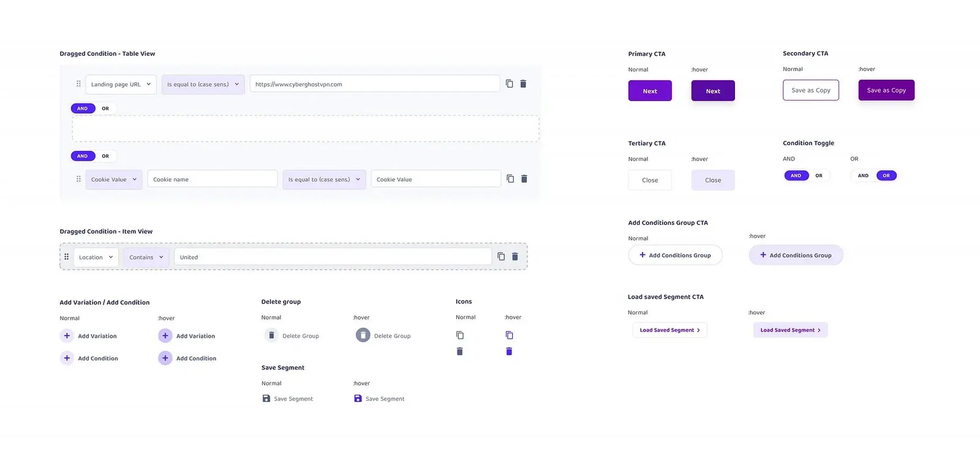The width and height of the screenshot is (980, 453).
Task: Click filled purple Save as Copy button
Action: tap(886, 90)
